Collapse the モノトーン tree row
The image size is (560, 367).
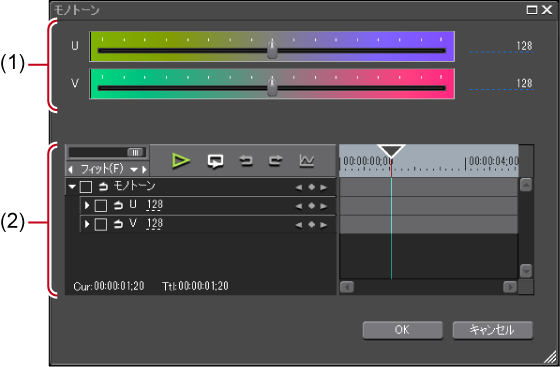[x=72, y=186]
